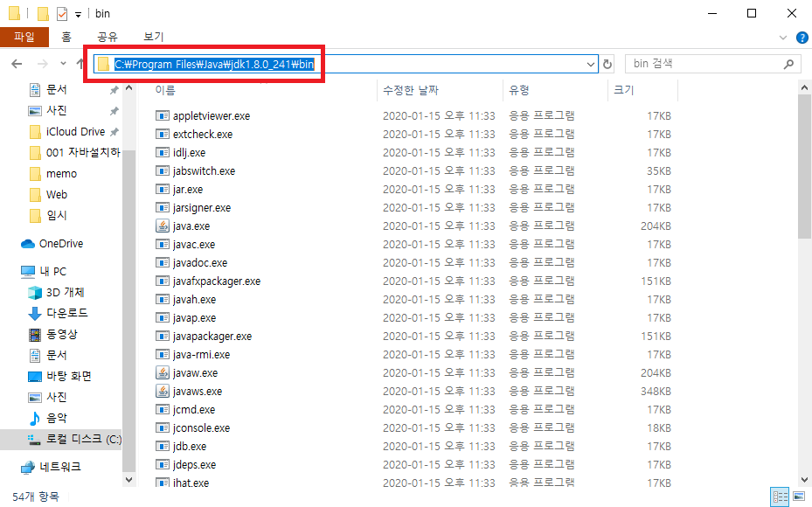Select jdb.exe in file list
Screen dimensions: 812x507
point(190,447)
